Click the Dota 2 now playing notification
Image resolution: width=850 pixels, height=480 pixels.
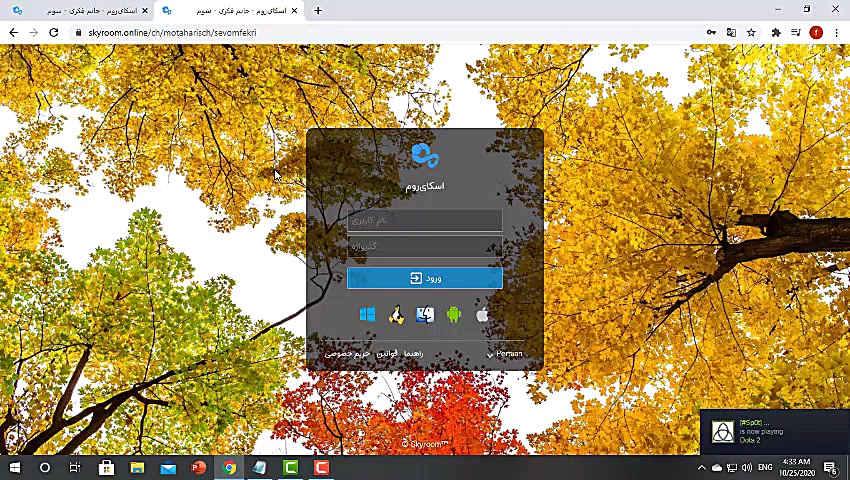775,432
